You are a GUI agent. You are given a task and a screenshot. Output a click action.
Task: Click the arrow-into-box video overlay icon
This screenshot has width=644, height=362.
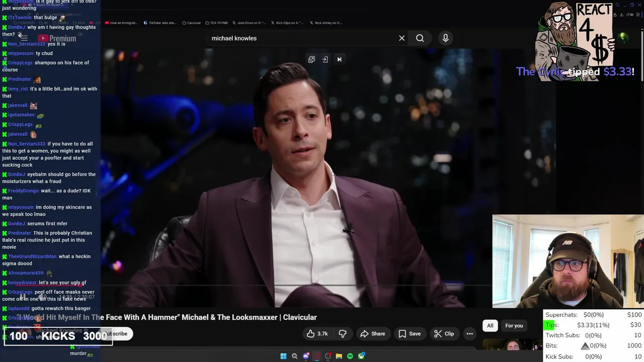tap(325, 59)
